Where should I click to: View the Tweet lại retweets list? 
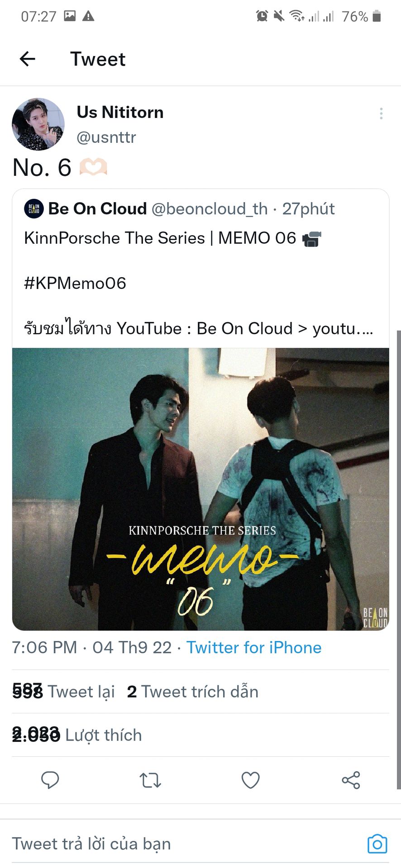(x=63, y=692)
